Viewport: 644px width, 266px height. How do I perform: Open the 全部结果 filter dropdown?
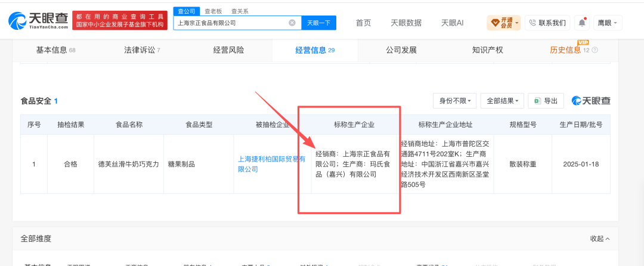[502, 101]
